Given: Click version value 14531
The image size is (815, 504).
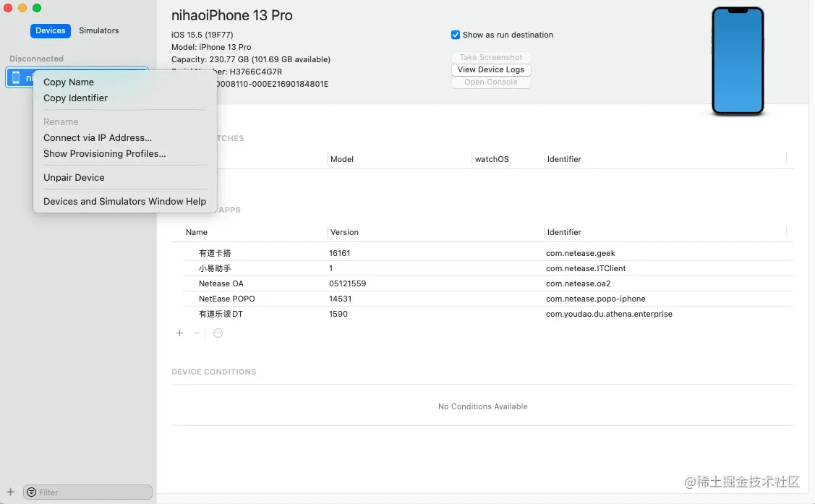Looking at the screenshot, I should click(x=340, y=299).
